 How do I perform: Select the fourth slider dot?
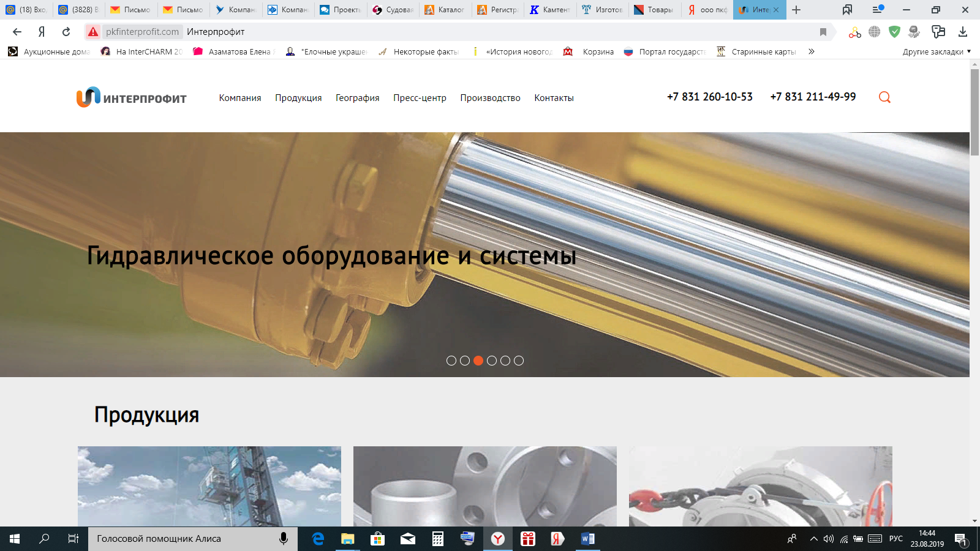point(492,361)
